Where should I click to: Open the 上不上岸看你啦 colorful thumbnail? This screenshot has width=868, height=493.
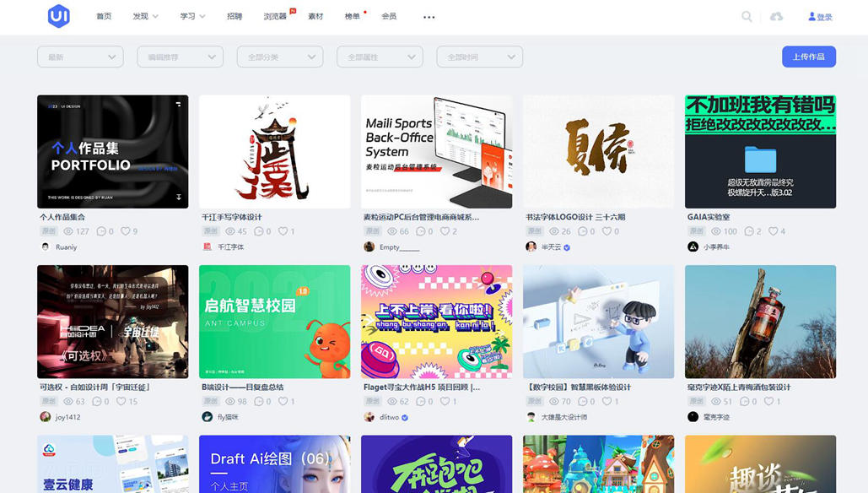(437, 322)
